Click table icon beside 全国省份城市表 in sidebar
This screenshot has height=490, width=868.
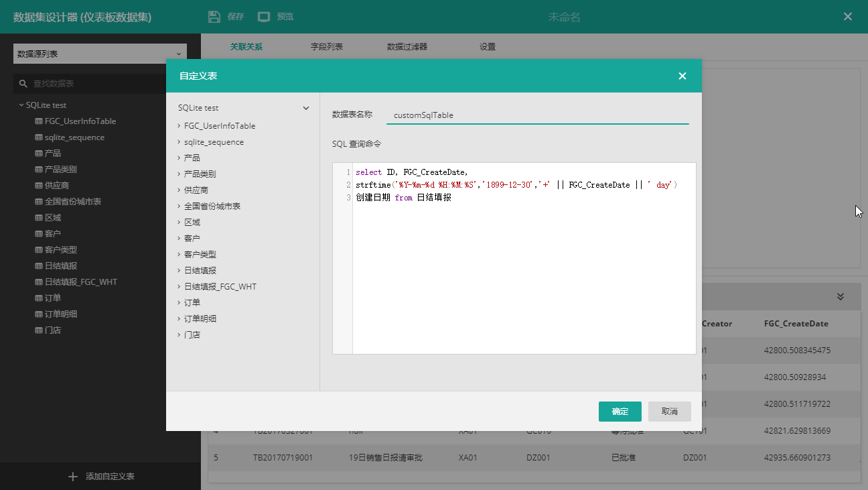click(x=39, y=202)
